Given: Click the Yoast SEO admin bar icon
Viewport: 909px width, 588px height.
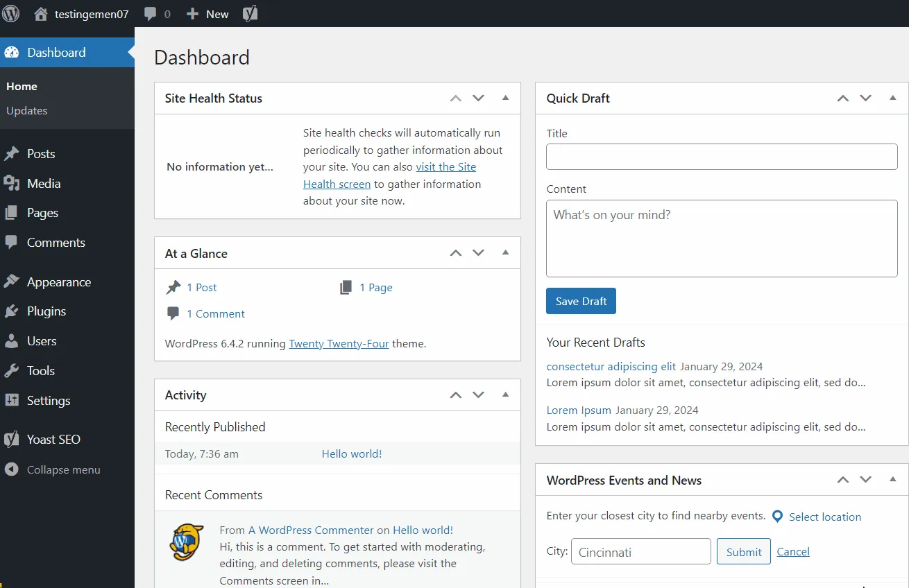Looking at the screenshot, I should point(250,13).
